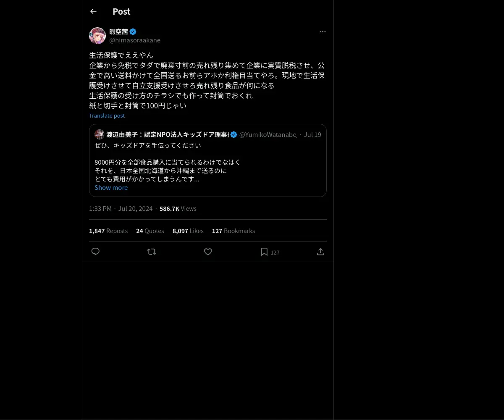View the 1,847 Reposts list
504x420 pixels.
point(108,231)
